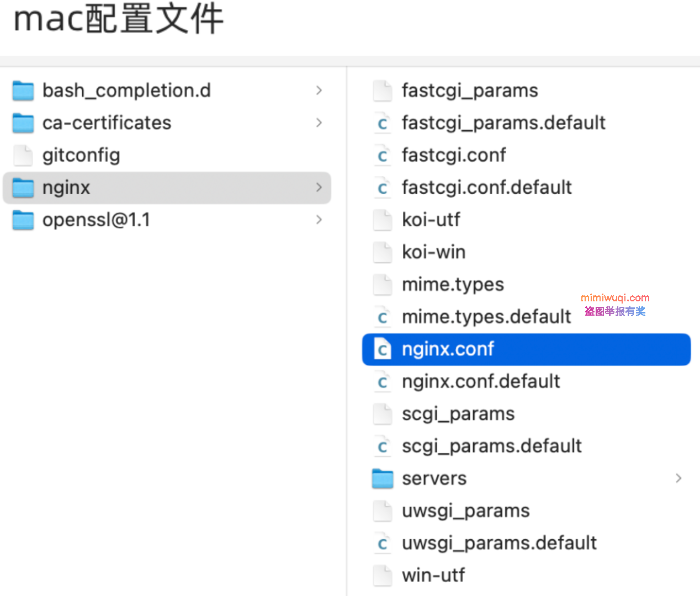Viewport: 700px width, 596px height.
Task: Expand ca-certificates folder chevron
Action: [x=319, y=123]
